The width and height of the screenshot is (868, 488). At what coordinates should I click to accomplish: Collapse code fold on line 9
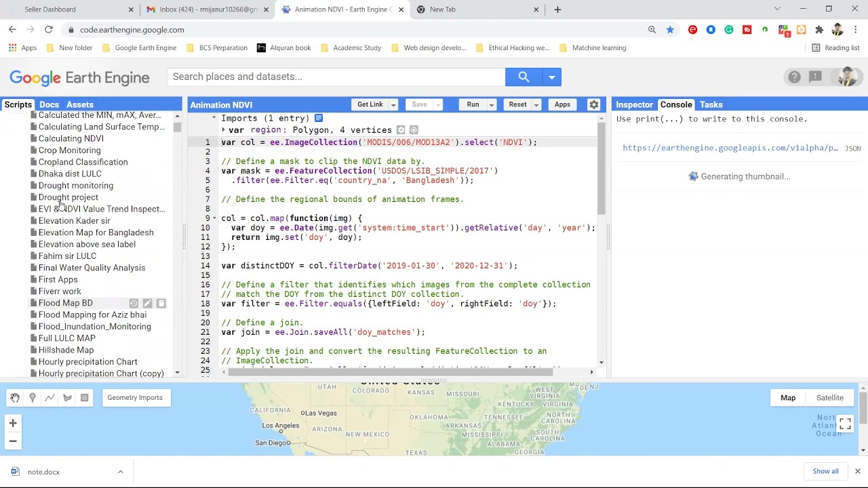(x=214, y=218)
